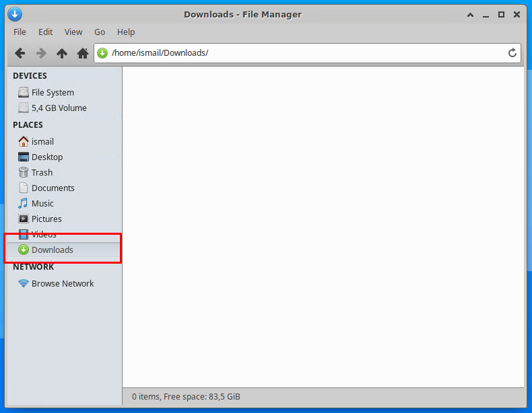Open Music label in Places
This screenshot has height=413, width=532.
(x=42, y=203)
